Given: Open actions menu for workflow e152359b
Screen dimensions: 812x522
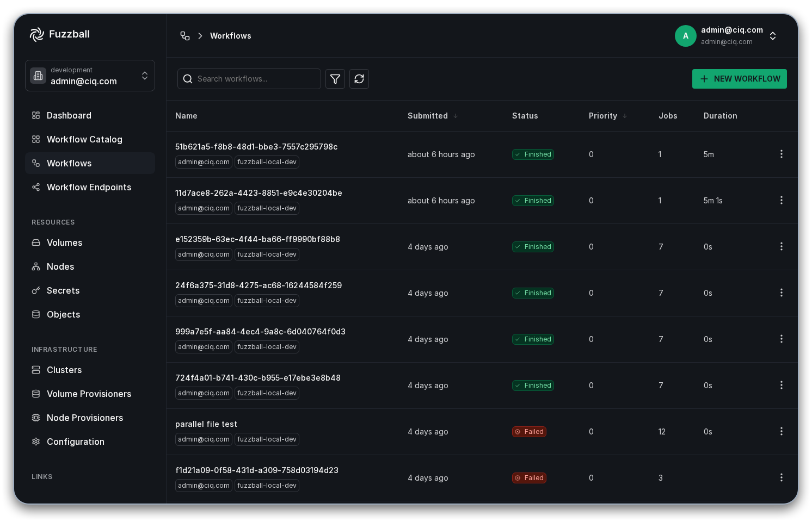Looking at the screenshot, I should point(782,246).
